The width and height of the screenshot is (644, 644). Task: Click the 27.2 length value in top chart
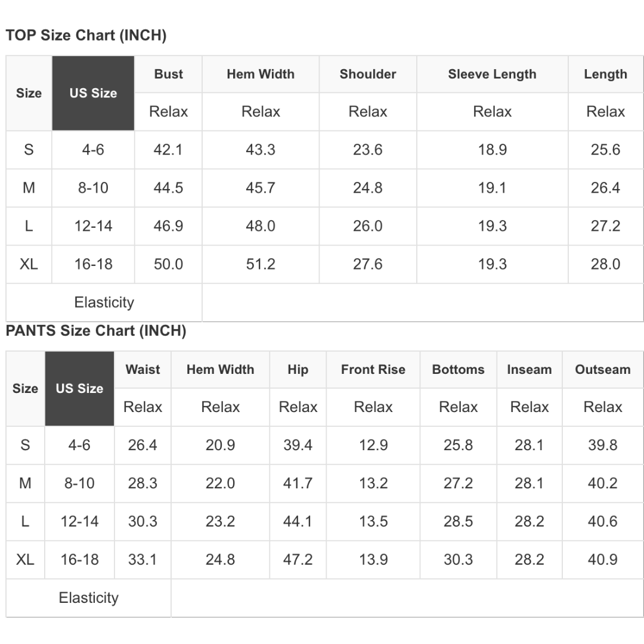605,226
